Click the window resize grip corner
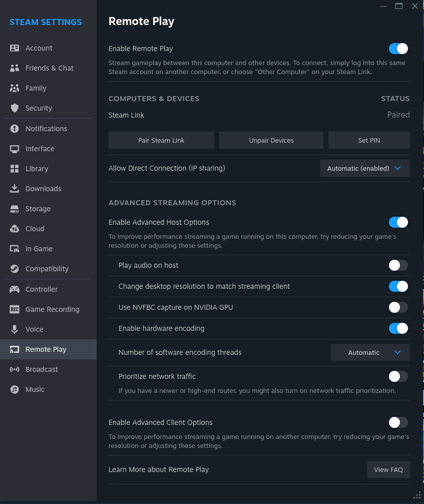 (417, 495)
